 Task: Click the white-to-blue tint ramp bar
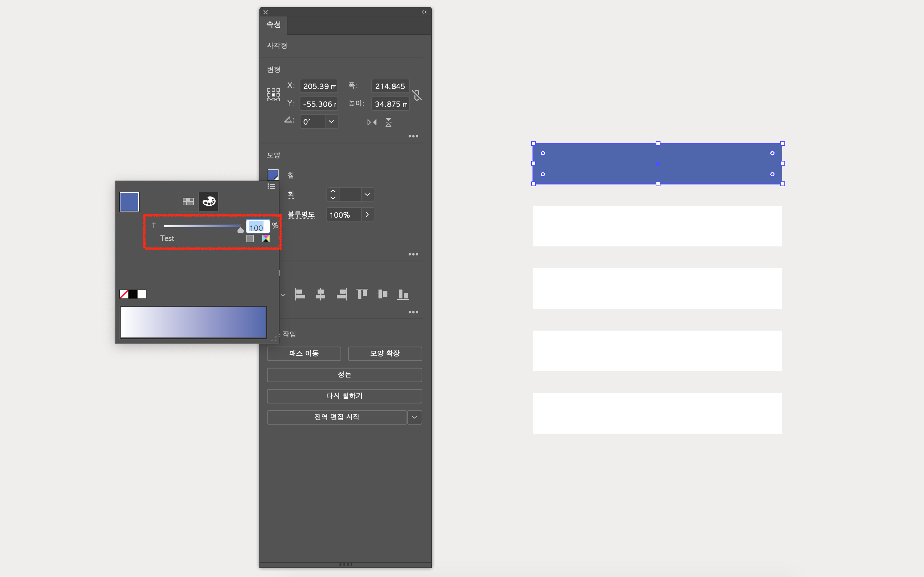click(193, 322)
